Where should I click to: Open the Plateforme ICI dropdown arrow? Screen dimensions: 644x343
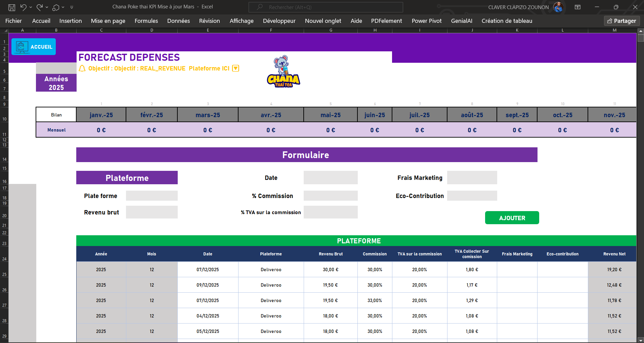point(236,68)
